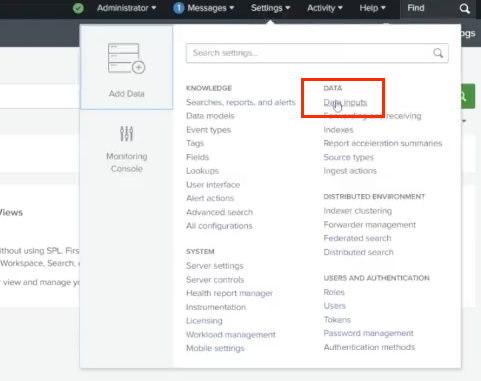Open Report acceleration summaries
This screenshot has width=481, height=381.
(x=383, y=143)
